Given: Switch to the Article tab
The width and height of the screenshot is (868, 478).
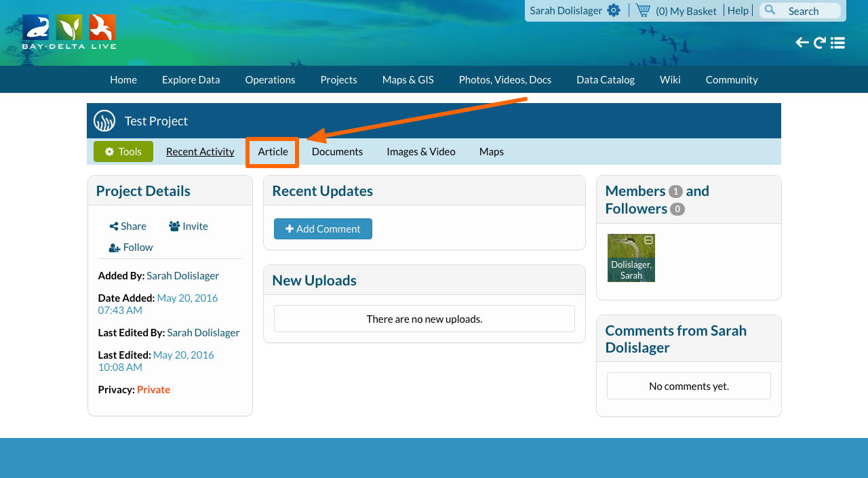Looking at the screenshot, I should pos(273,152).
